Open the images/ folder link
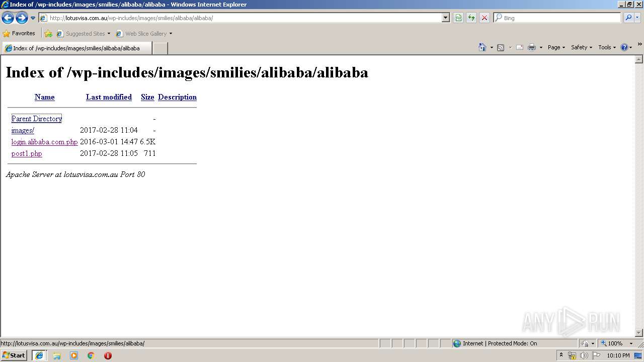The image size is (644, 362). point(23,130)
